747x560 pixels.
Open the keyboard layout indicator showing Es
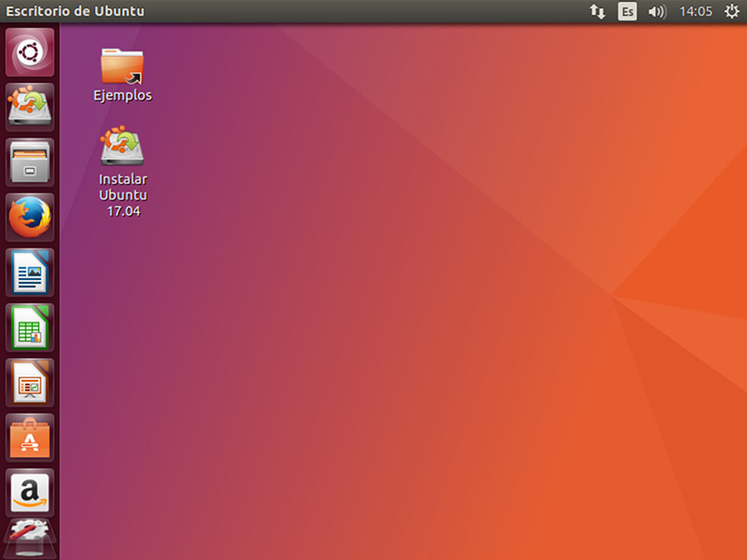(627, 11)
